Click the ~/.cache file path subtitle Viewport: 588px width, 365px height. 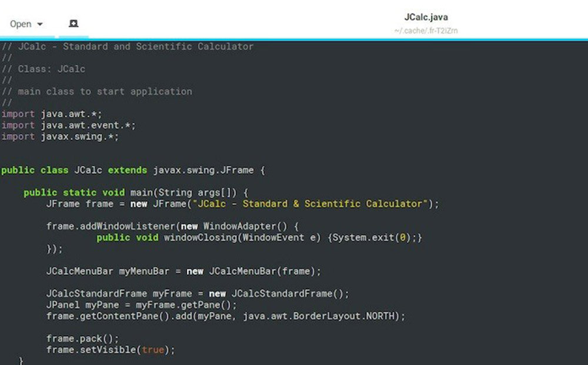pos(426,31)
